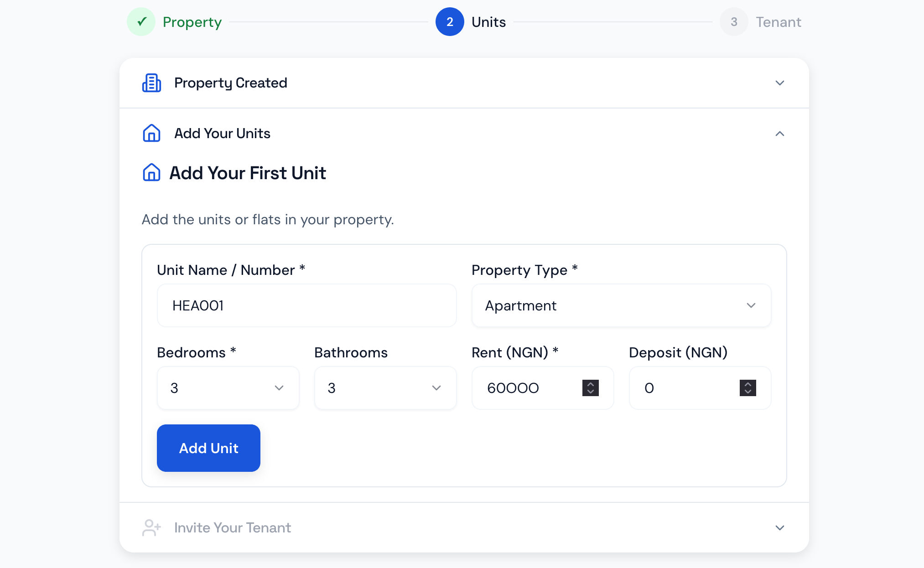Viewport: 924px width, 568px height.
Task: Select the step 2 Units circle
Action: click(x=450, y=22)
